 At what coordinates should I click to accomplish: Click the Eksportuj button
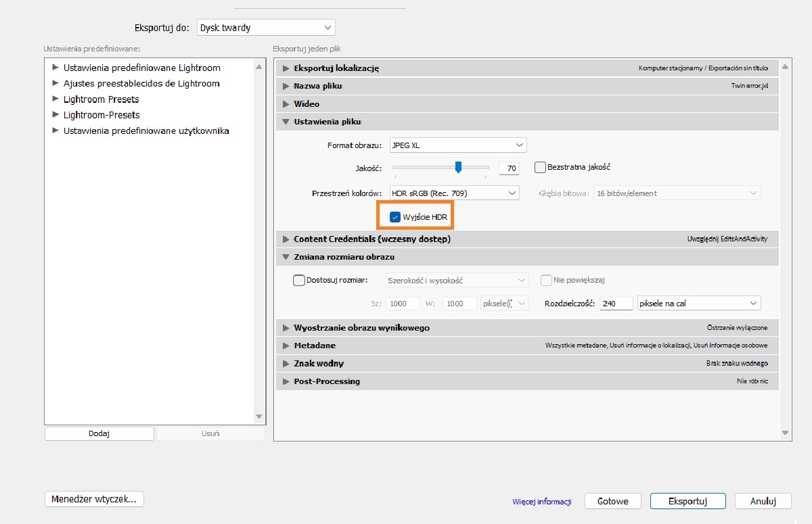687,501
